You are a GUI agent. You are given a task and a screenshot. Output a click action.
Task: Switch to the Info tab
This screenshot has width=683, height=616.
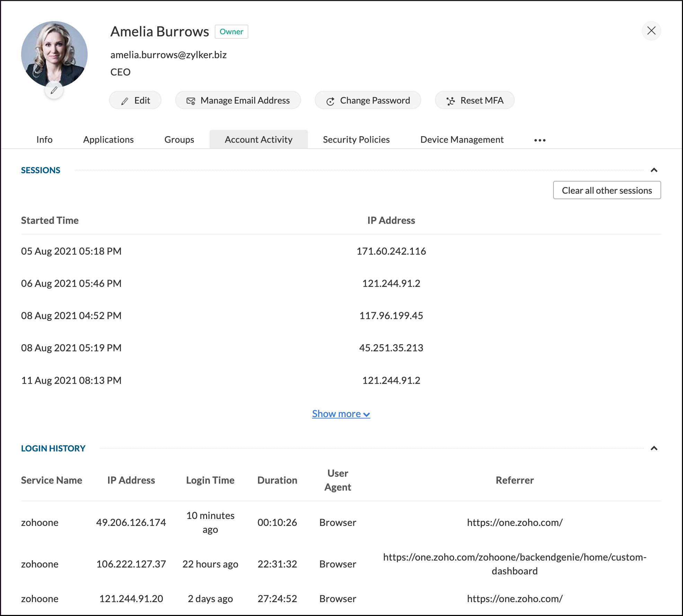click(44, 140)
